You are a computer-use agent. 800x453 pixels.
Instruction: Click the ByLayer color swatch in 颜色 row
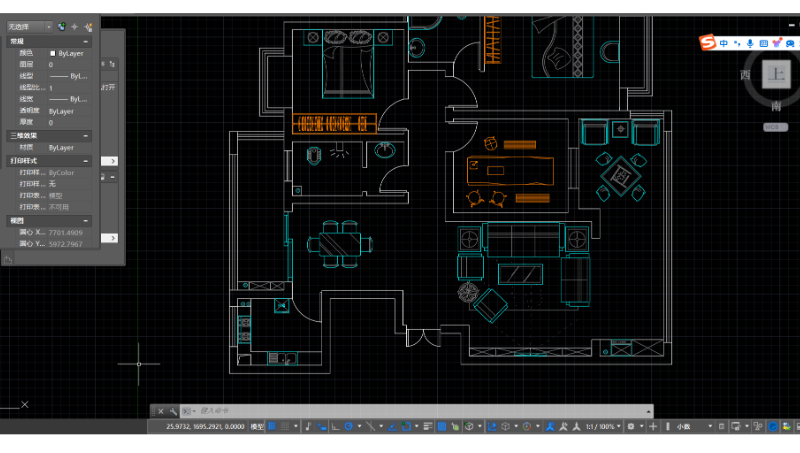tap(53, 53)
